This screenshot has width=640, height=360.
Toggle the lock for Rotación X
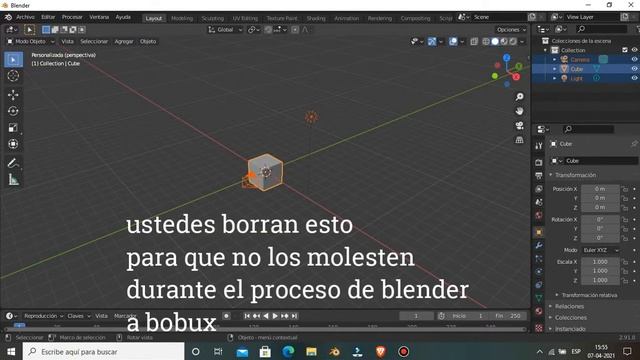click(x=624, y=220)
